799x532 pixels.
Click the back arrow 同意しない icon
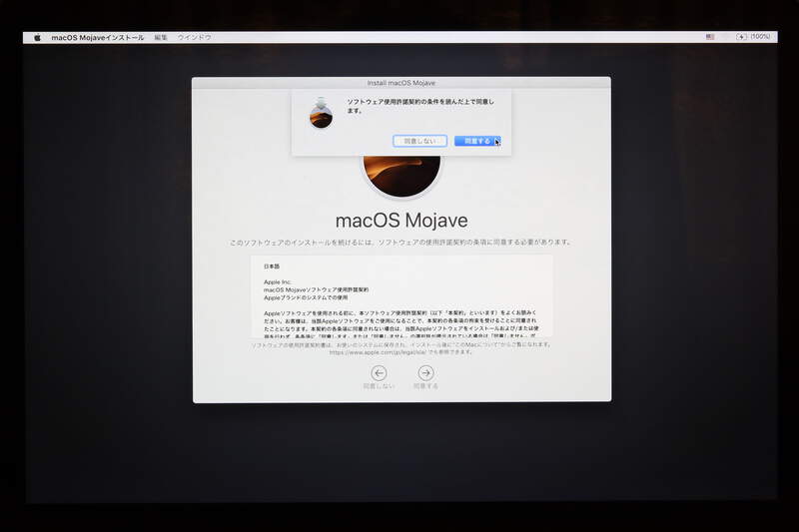[379, 373]
